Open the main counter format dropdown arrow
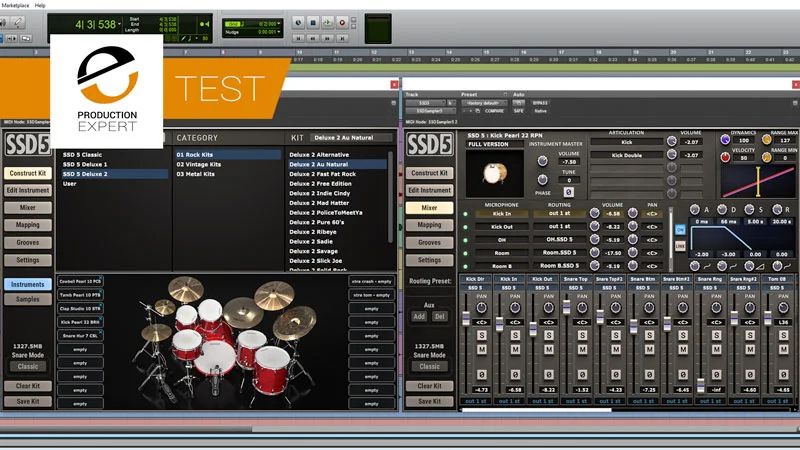 [119, 24]
